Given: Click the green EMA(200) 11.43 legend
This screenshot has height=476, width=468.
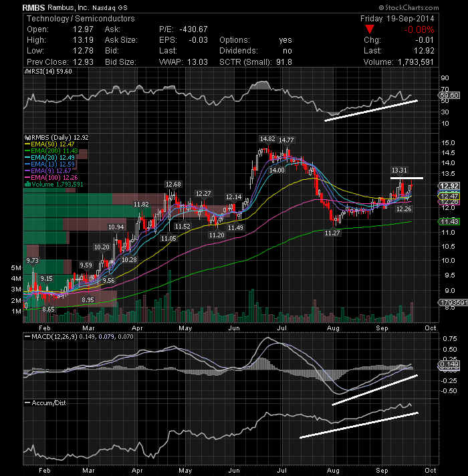Looking at the screenshot, I should (51, 151).
